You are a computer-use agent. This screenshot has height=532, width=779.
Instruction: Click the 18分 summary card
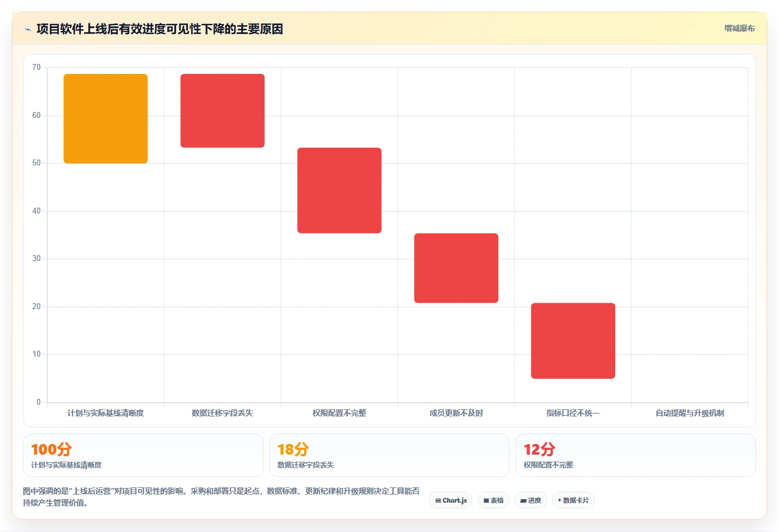tap(389, 455)
